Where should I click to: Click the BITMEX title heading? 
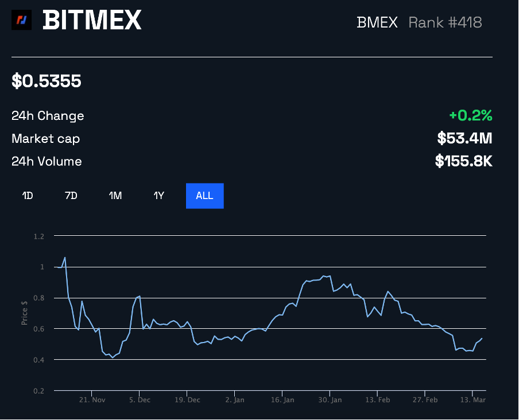[92, 20]
